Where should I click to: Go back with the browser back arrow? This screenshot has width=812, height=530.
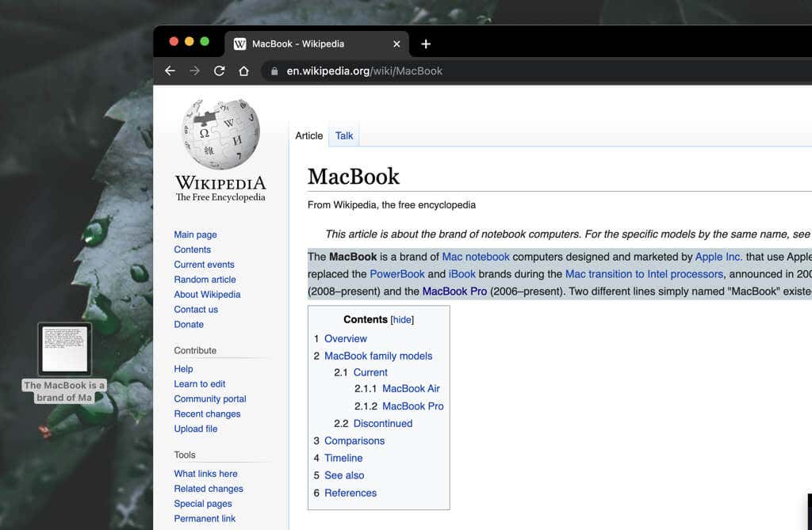point(170,71)
